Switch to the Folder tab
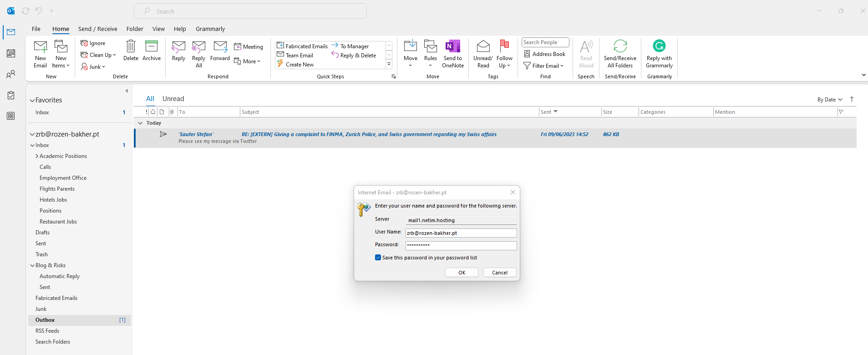Viewport: 868px width, 355px height. pos(135,29)
